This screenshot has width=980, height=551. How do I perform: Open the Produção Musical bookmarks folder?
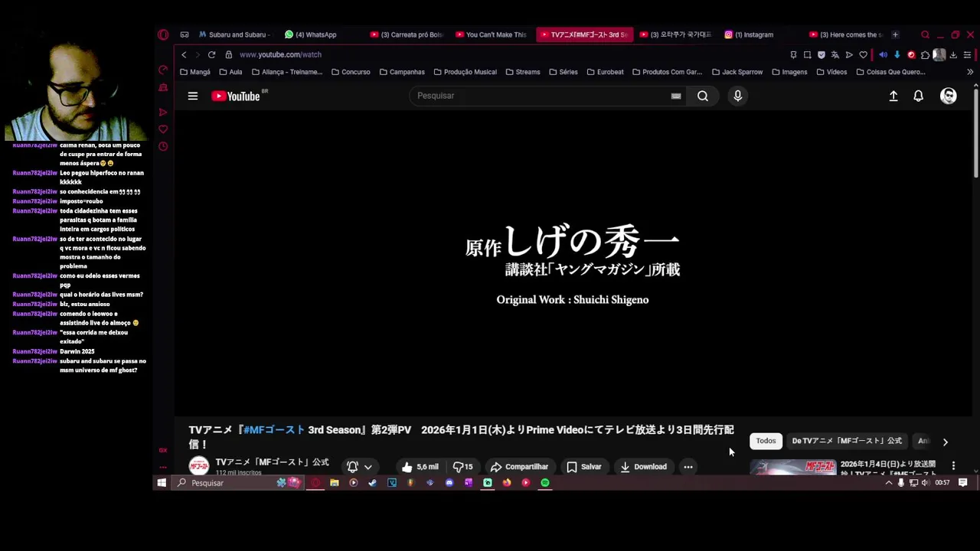465,72
